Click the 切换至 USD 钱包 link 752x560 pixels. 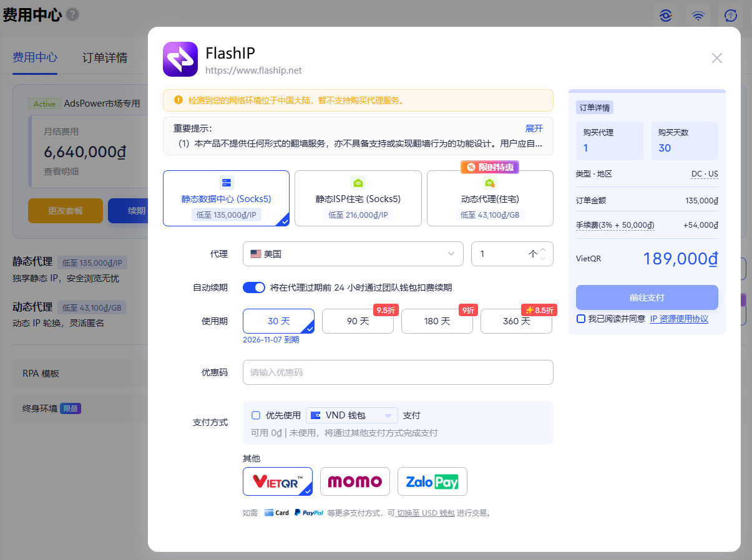click(426, 513)
